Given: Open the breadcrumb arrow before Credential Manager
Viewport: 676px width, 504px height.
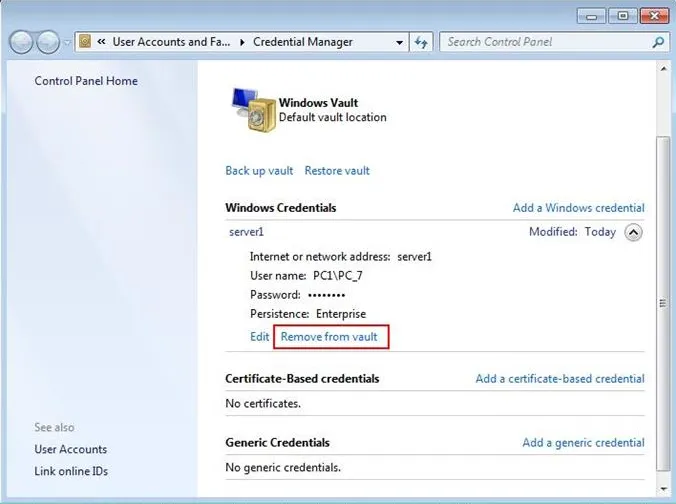Looking at the screenshot, I should tap(242, 42).
